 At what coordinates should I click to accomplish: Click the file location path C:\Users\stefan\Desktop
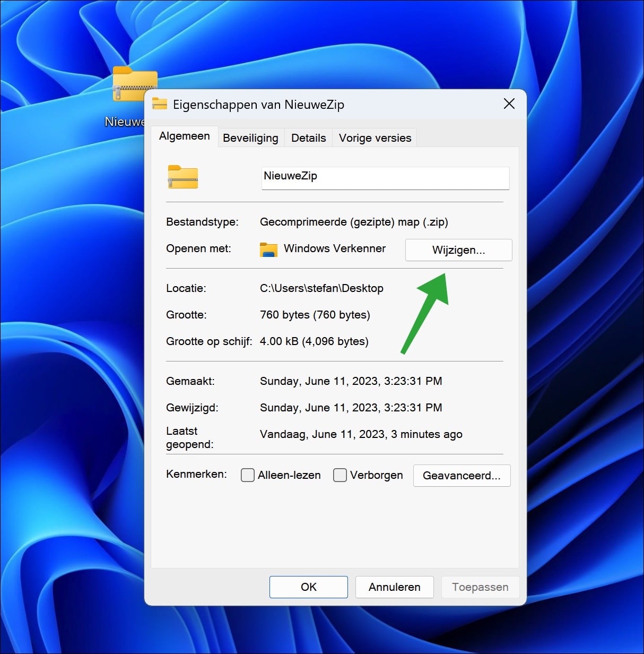coord(321,288)
